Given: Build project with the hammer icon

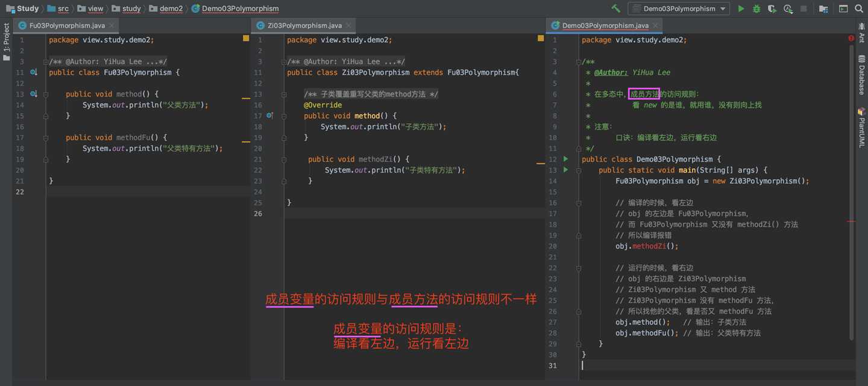Looking at the screenshot, I should pyautogui.click(x=615, y=8).
